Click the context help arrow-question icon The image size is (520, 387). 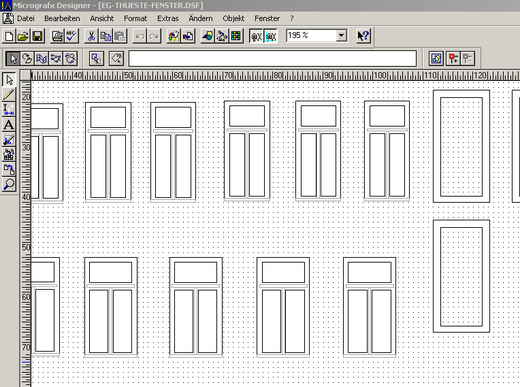[363, 36]
